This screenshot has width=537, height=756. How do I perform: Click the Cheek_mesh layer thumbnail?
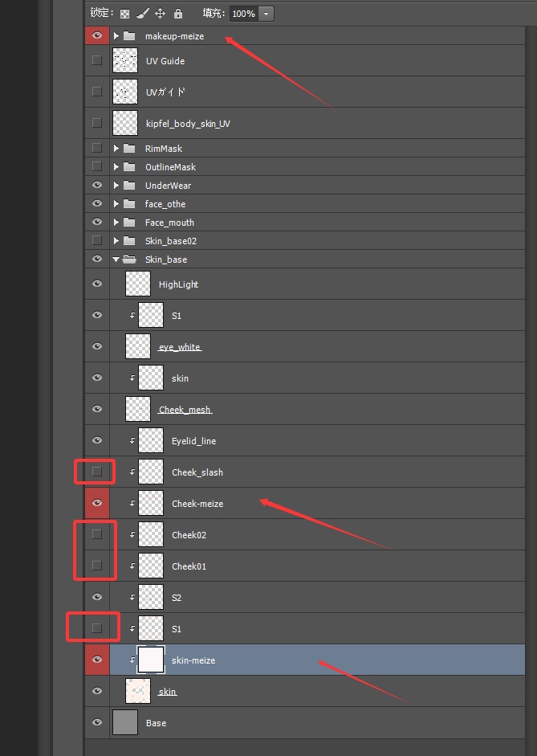tap(138, 409)
